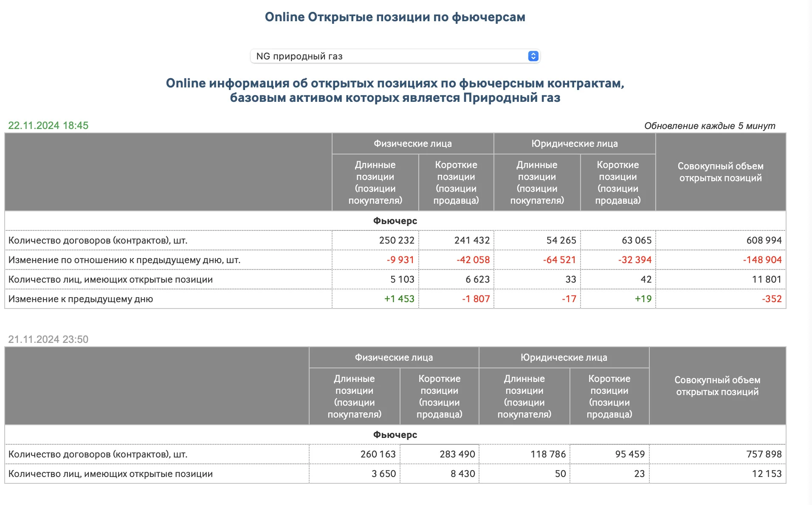The image size is (812, 505).
Task: Click row label 'Изменение к предыдущему дню'
Action: (81, 299)
